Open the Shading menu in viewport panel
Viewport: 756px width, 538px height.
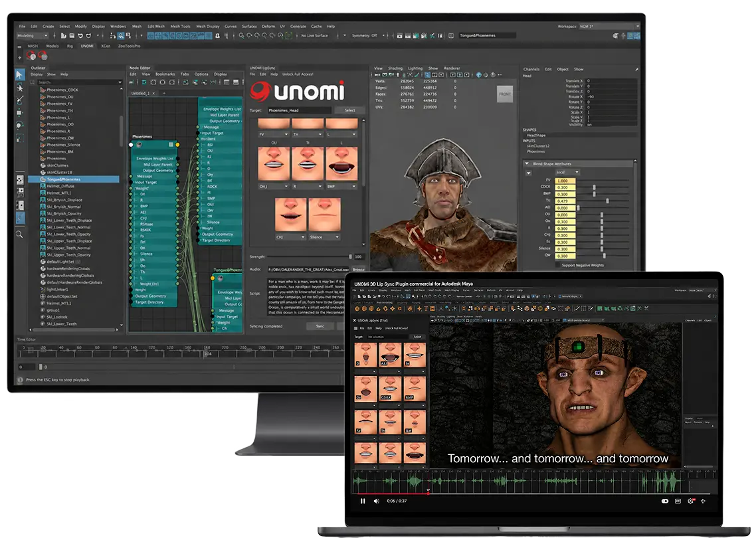[x=395, y=68]
